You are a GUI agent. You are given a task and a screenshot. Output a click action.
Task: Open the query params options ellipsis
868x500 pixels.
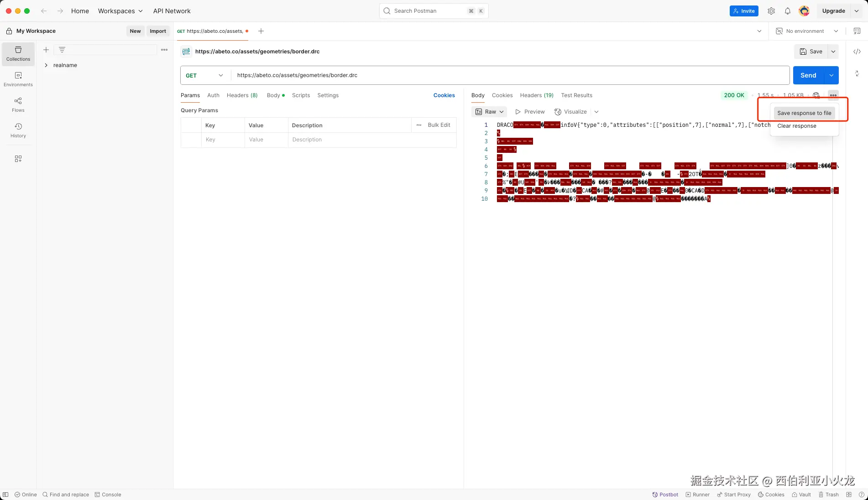pyautogui.click(x=419, y=125)
